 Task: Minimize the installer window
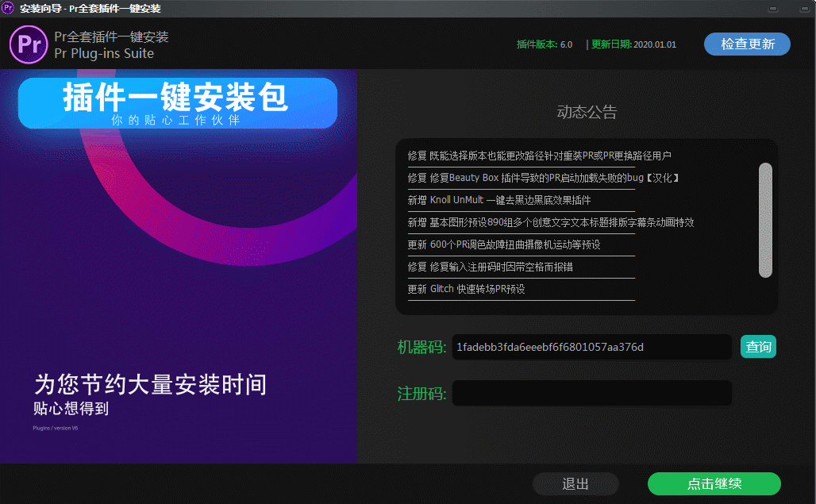coord(772,9)
